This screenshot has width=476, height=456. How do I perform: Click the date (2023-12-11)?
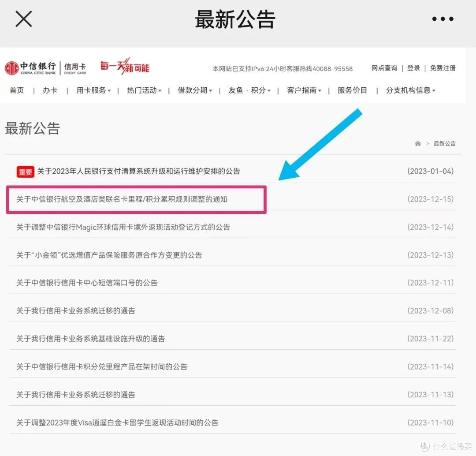tap(430, 283)
